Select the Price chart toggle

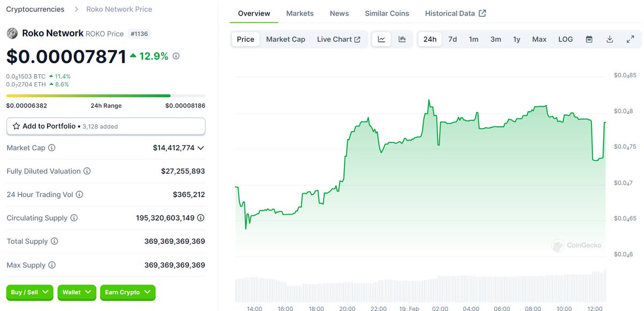pyautogui.click(x=246, y=39)
